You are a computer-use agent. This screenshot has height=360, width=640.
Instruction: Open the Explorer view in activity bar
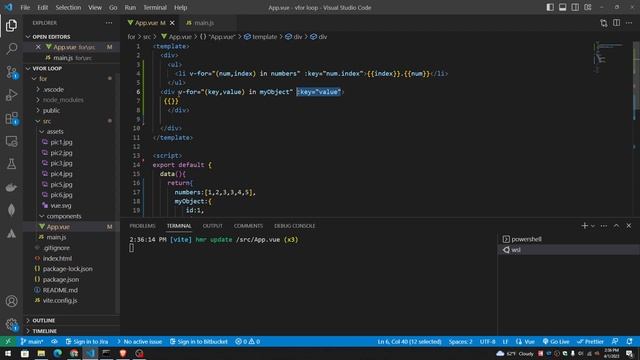[x=11, y=25]
